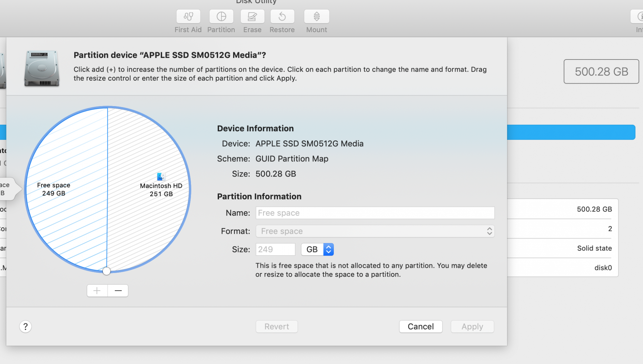Viewport: 643px width, 364px height.
Task: Open the GB size unit dropdown
Action: tap(317, 250)
